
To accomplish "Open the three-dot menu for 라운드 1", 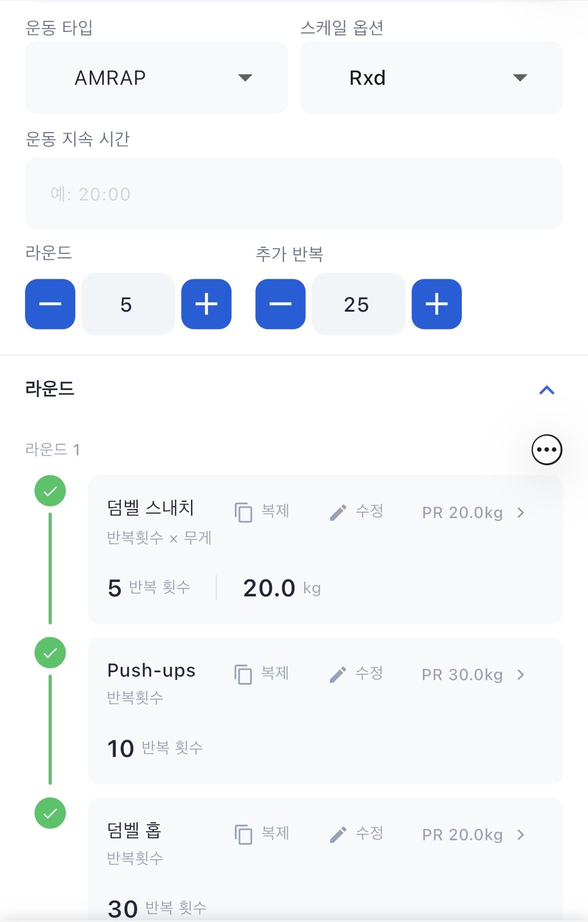I will 547,450.
